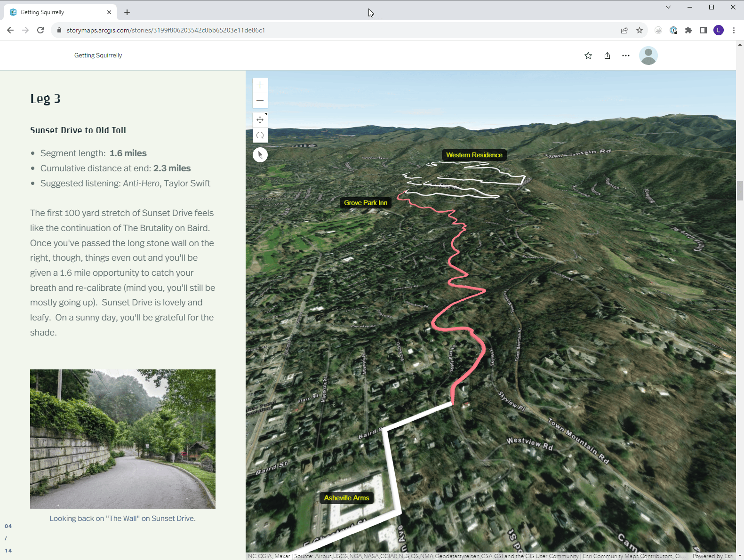Reload the current page
The image size is (744, 560).
click(40, 30)
